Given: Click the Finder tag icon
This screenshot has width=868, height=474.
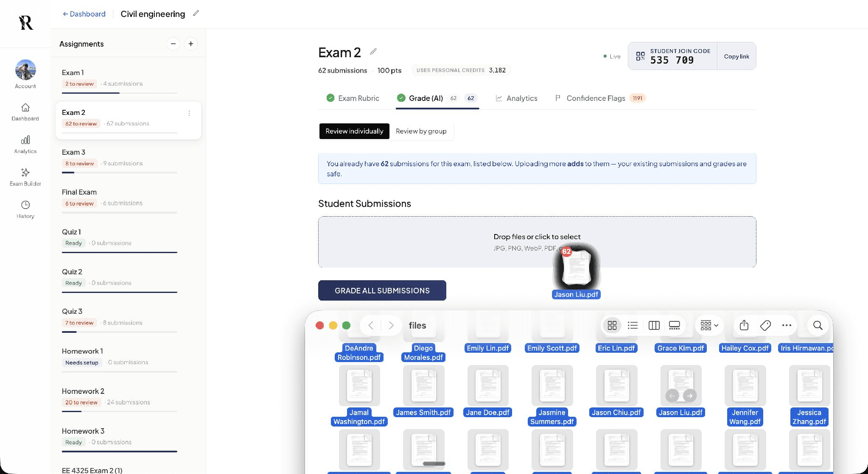Looking at the screenshot, I should tap(765, 325).
